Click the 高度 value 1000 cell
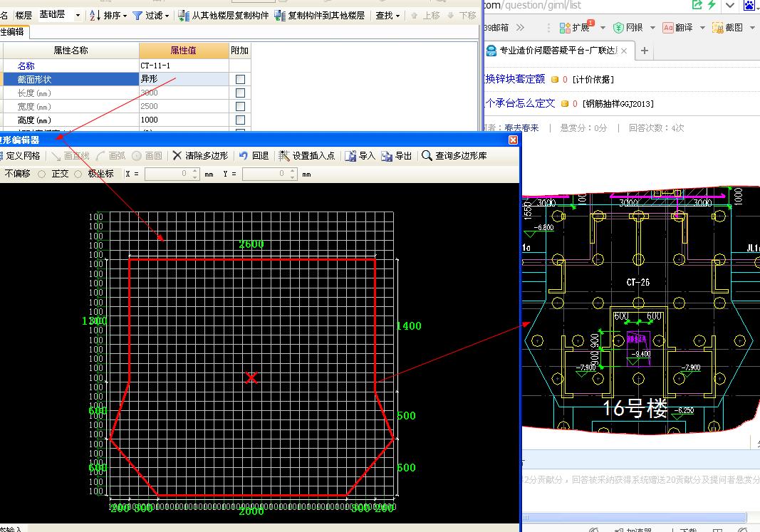Viewport: 760px width, 532px height. tap(184, 120)
